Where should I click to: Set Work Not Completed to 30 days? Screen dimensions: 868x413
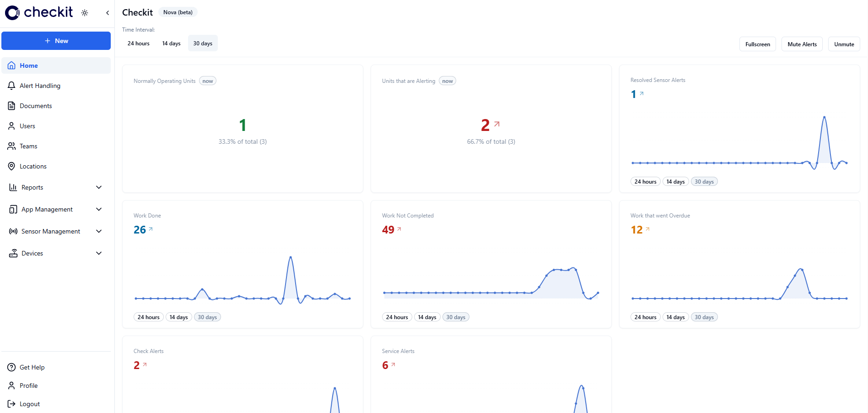(456, 317)
